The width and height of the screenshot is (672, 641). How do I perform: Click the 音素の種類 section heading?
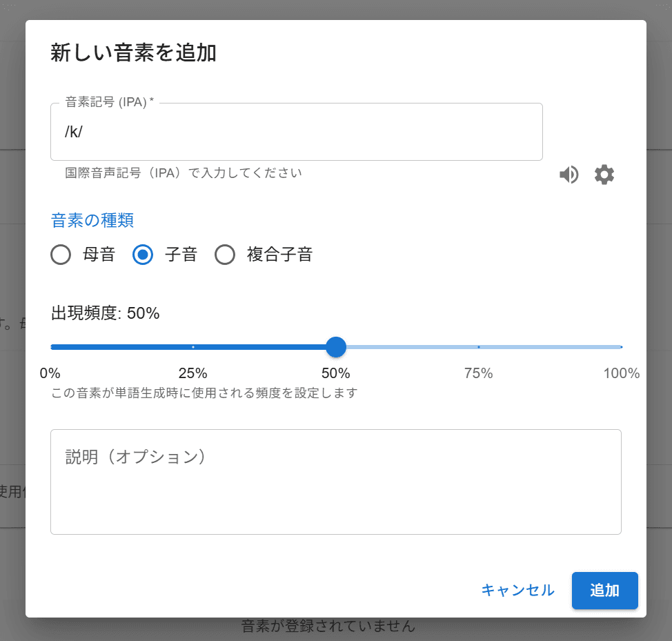(x=92, y=220)
